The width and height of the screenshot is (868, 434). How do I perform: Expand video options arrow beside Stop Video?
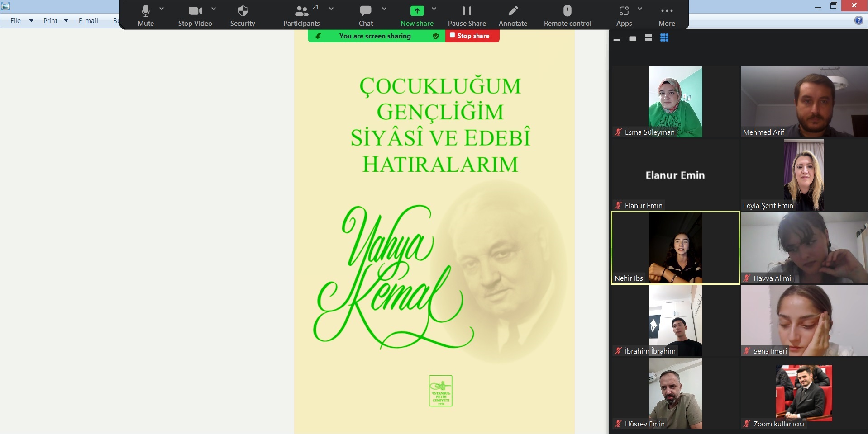[214, 9]
